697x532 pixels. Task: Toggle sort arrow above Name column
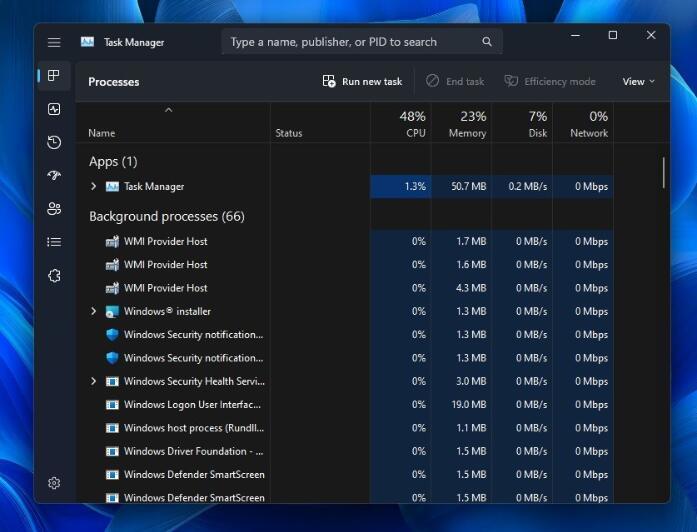pos(168,110)
